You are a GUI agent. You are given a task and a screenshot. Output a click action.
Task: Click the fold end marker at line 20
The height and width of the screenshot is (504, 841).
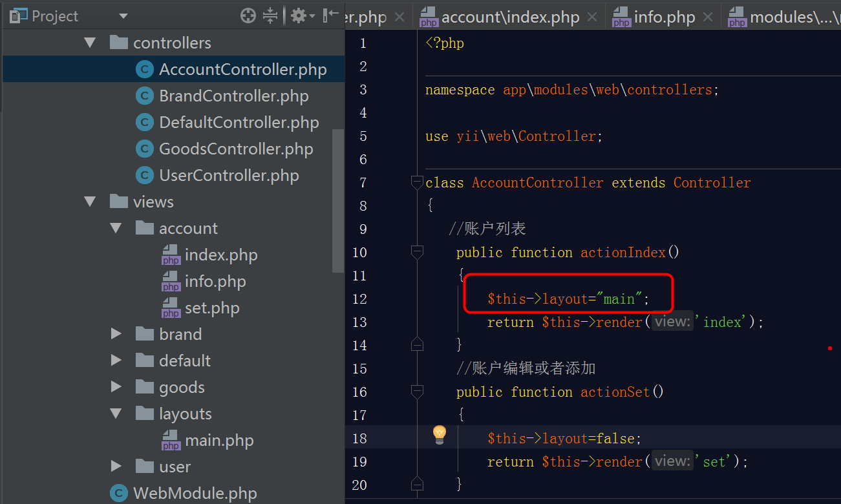coord(417,484)
